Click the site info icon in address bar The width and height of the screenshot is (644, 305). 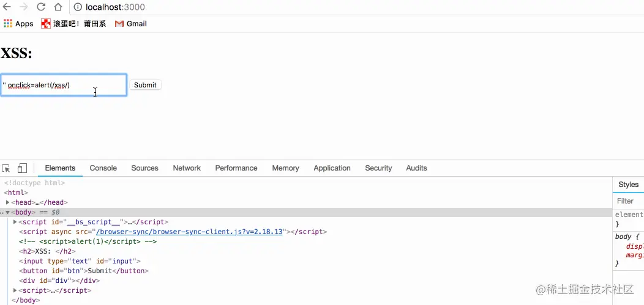coord(78,7)
